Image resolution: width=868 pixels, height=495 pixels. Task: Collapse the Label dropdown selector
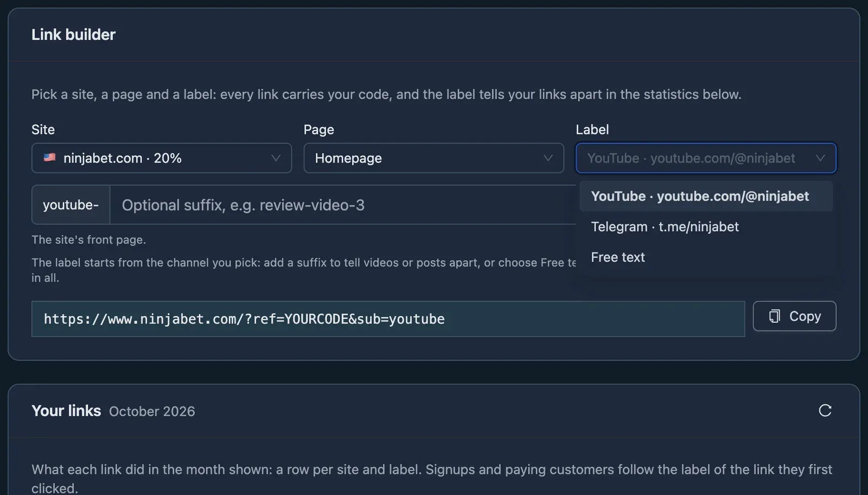click(706, 158)
